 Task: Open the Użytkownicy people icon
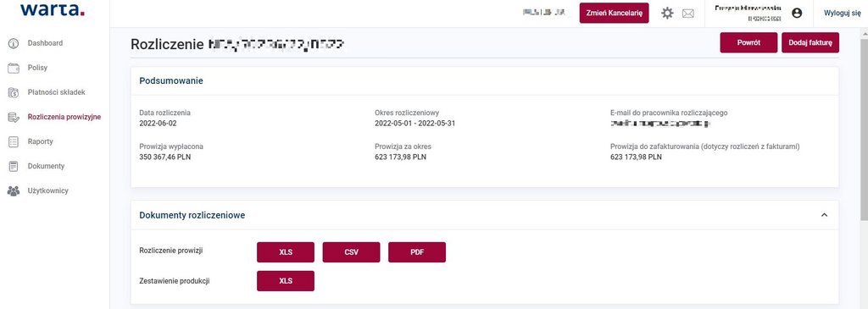[14, 190]
